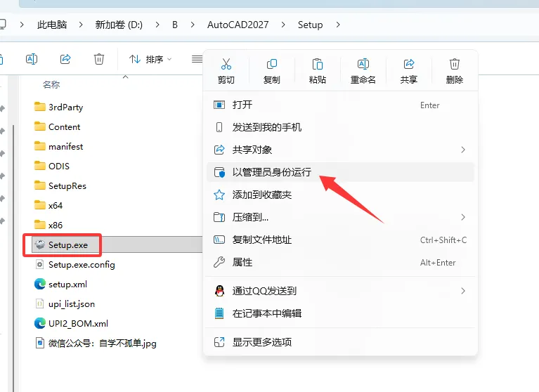This screenshot has height=392, width=539.
Task: Choose 属性 menu text
Action: coord(242,263)
